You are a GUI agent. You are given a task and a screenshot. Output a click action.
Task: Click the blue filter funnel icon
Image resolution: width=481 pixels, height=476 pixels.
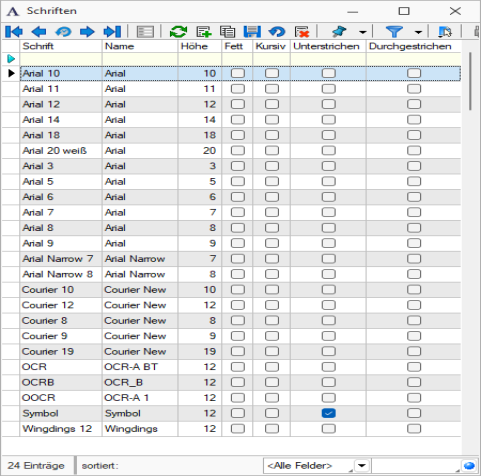tap(394, 32)
